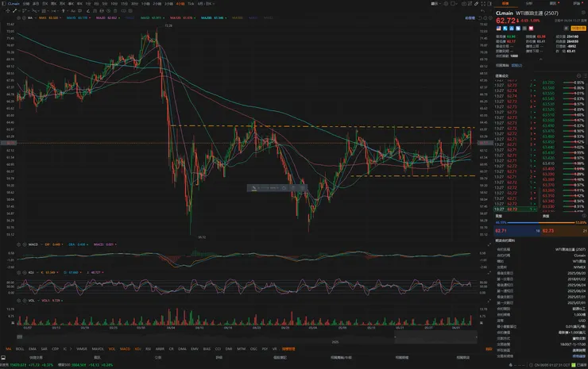Toggle MACD indicator in bottom bar
Viewport: 588px width, 369px height.
pyautogui.click(x=126, y=349)
